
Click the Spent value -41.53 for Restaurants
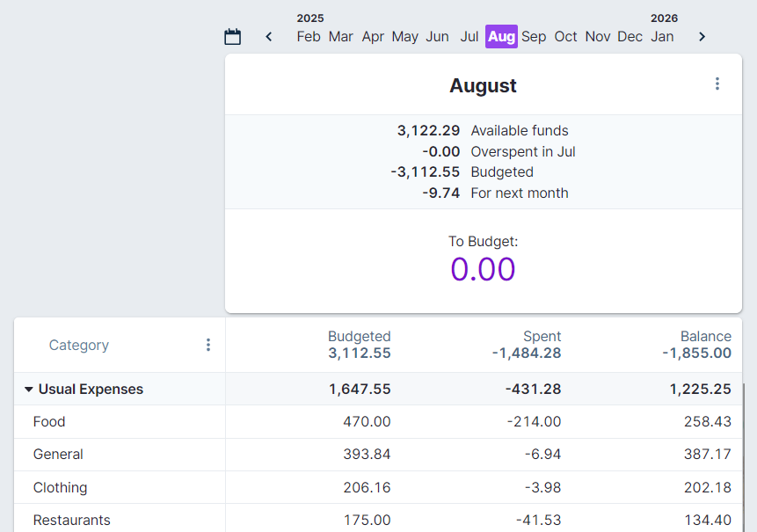[538, 520]
